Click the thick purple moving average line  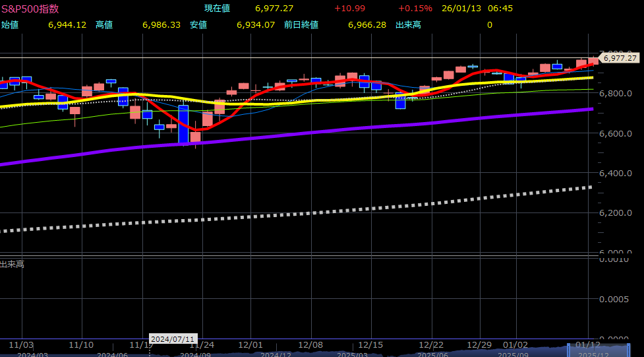[x=330, y=137]
